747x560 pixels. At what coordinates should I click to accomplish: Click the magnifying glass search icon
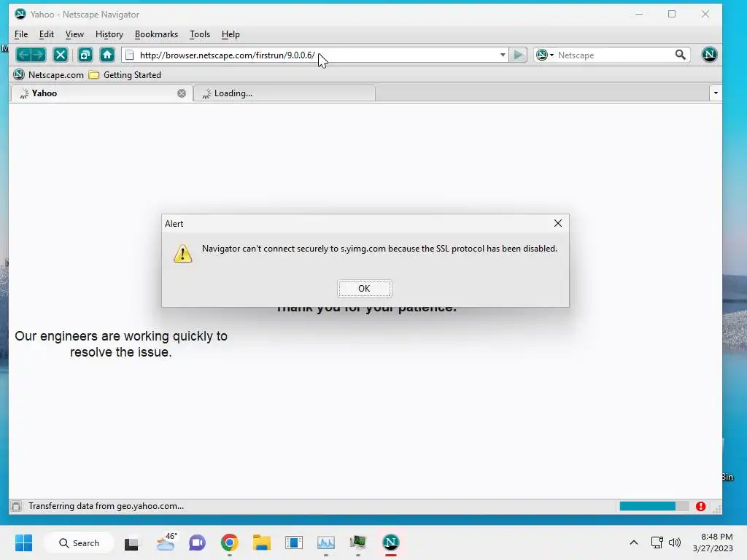[681, 55]
